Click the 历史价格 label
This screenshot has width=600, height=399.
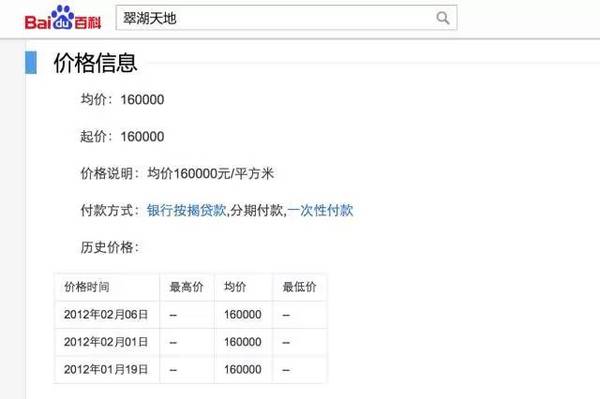[109, 247]
